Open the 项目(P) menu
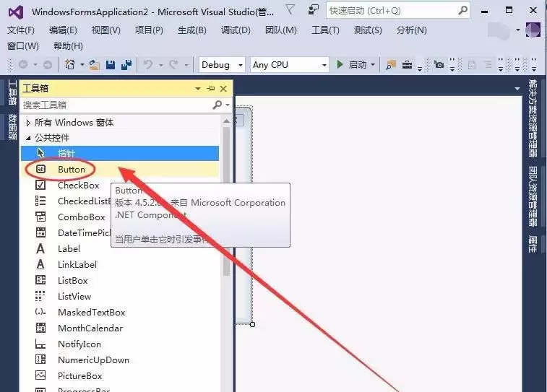 coord(150,30)
